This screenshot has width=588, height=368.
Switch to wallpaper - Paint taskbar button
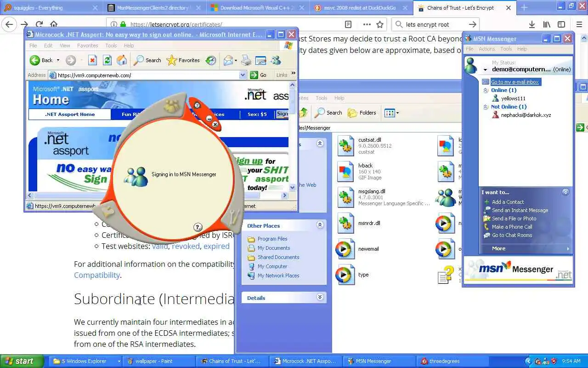pos(160,361)
